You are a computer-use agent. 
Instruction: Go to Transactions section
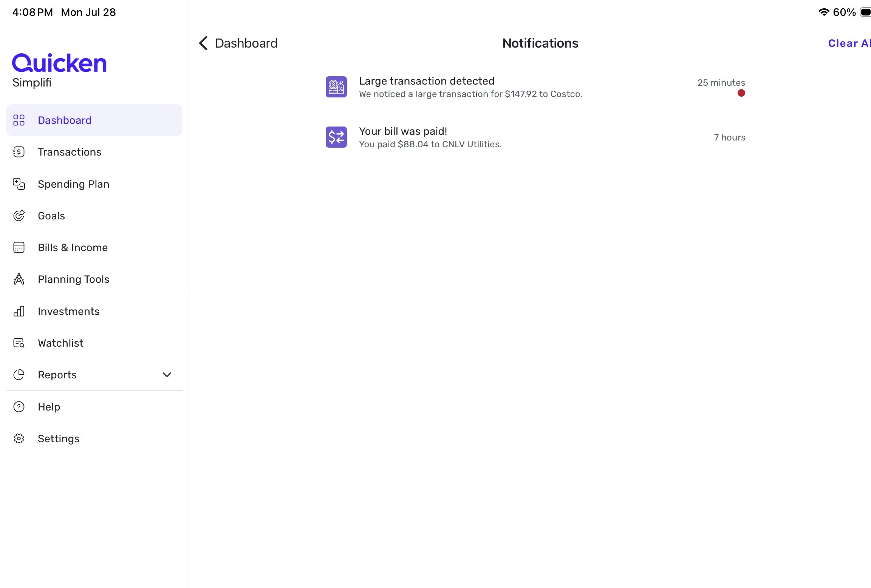[94, 152]
